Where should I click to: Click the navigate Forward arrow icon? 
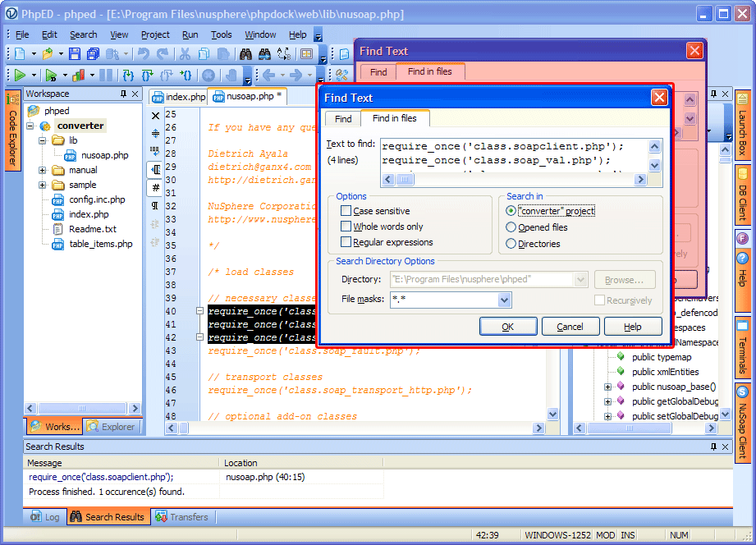296,75
